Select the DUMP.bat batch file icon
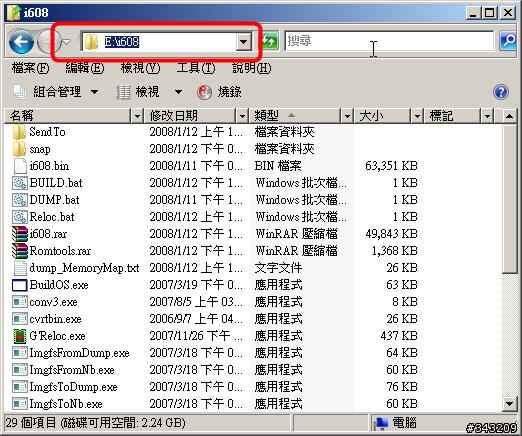The height and width of the screenshot is (436, 522). click(x=20, y=200)
